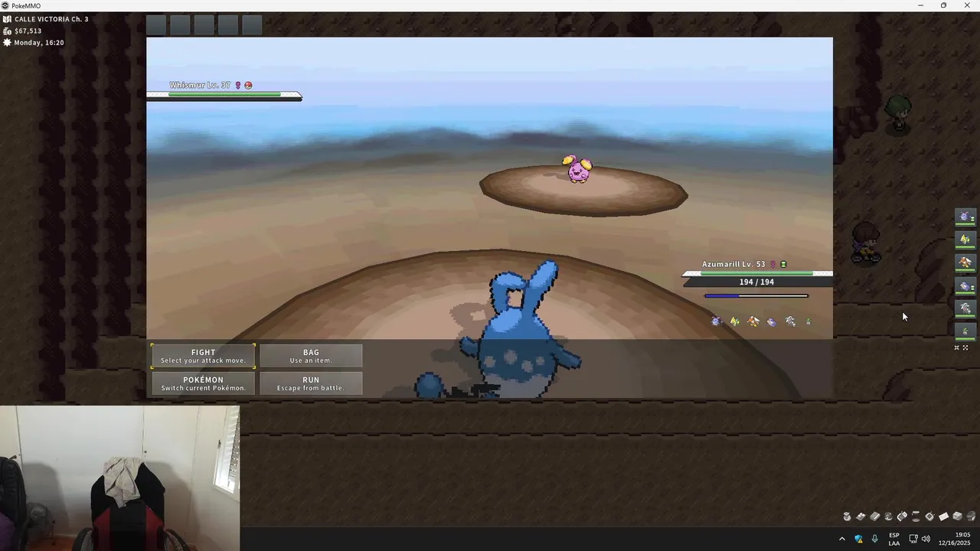Show hidden icons in the Windows system tray

pos(842,539)
